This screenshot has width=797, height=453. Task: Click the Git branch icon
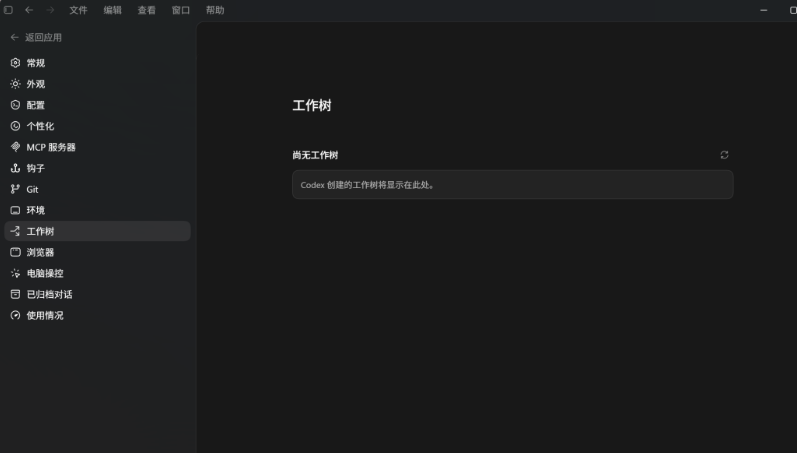tap(15, 189)
